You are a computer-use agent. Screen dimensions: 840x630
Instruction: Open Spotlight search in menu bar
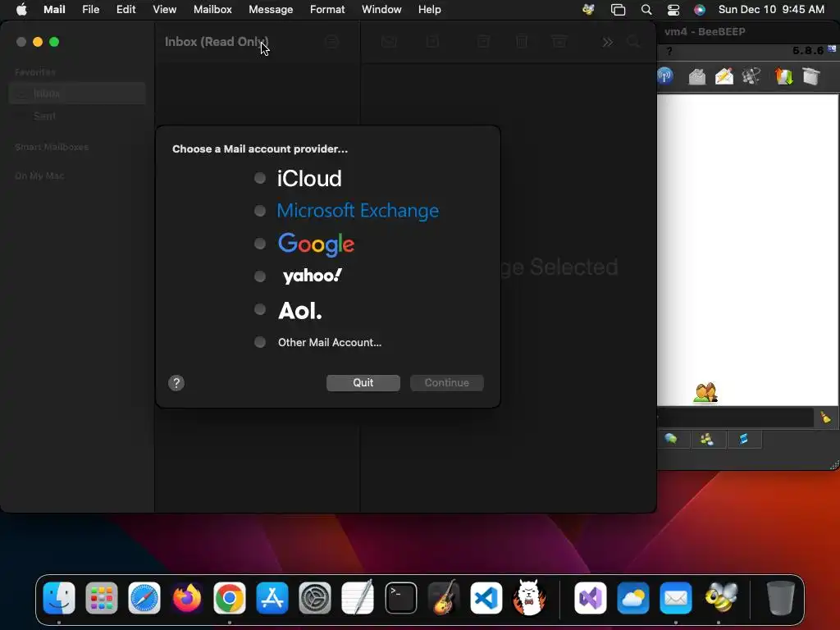coord(646,9)
